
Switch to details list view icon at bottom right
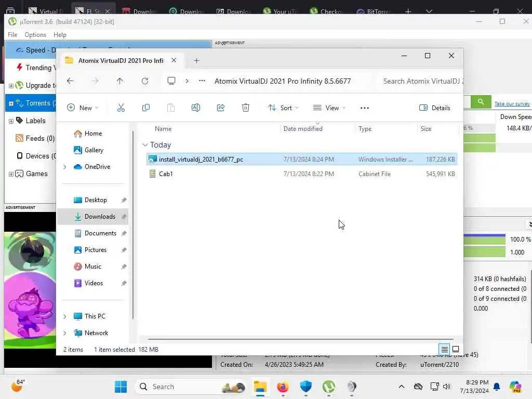(x=445, y=349)
